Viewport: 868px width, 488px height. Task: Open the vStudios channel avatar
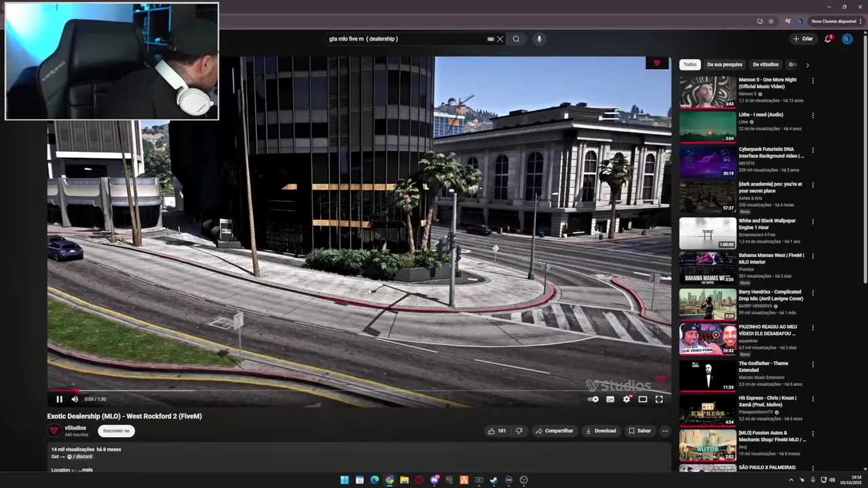point(54,430)
